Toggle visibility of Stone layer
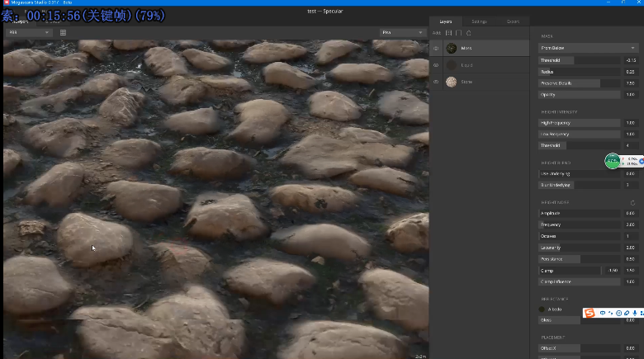The height and width of the screenshot is (359, 644). (x=436, y=82)
